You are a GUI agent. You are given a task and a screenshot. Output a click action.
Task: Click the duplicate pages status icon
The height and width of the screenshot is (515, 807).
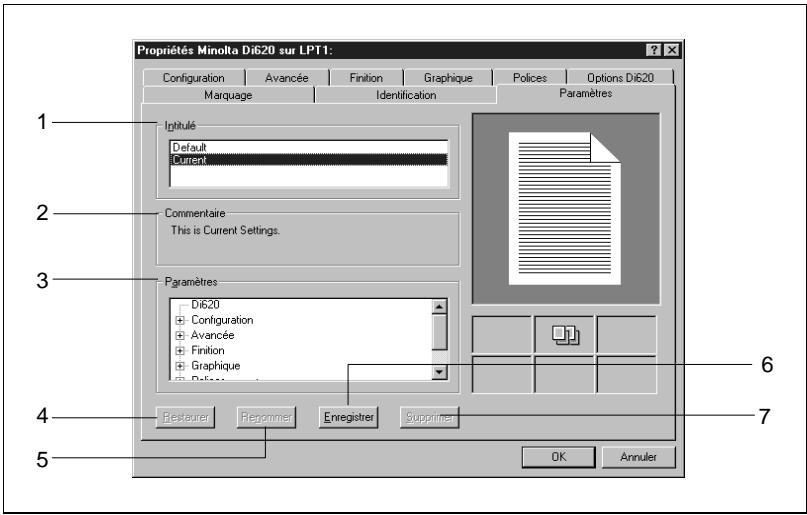(565, 335)
